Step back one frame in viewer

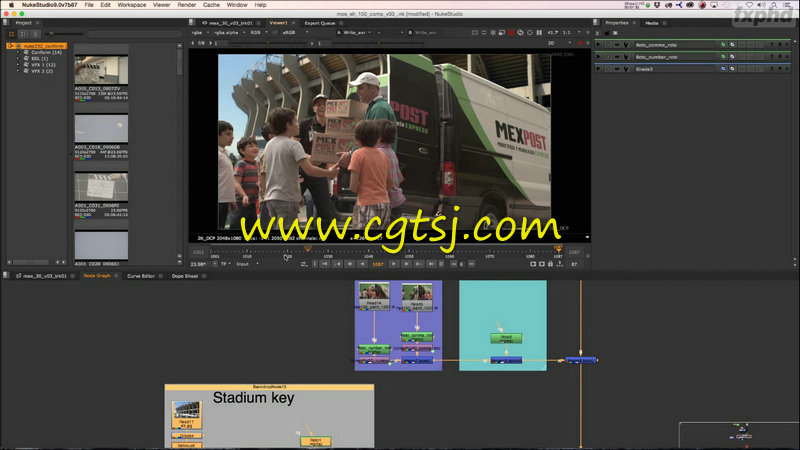tap(349, 264)
